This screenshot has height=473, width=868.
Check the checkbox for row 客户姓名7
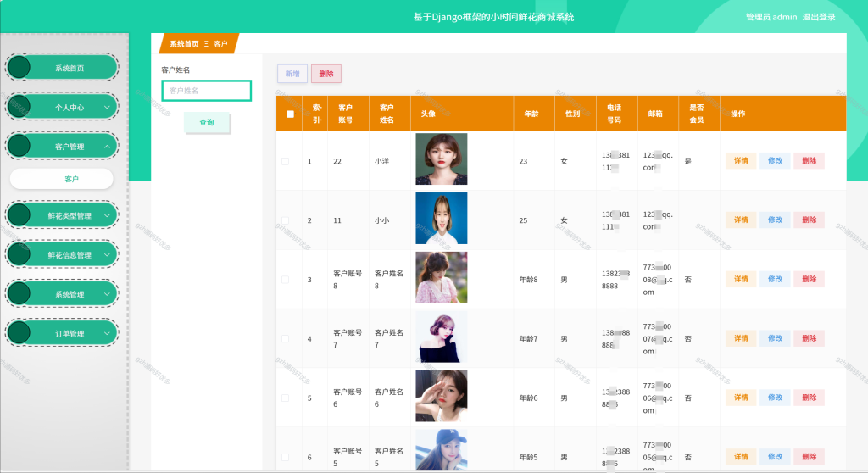click(x=285, y=339)
